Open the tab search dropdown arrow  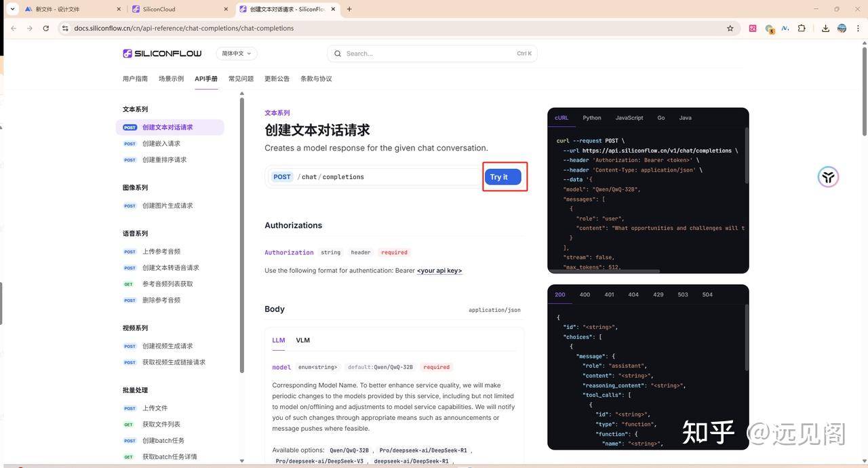pyautogui.click(x=12, y=9)
